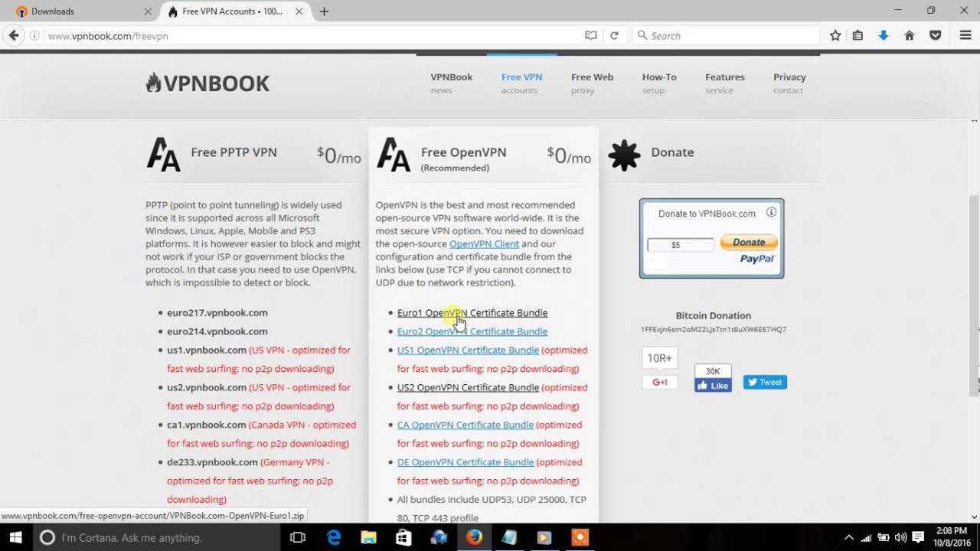Click euro217.vpnbook.com server entry

tap(217, 312)
